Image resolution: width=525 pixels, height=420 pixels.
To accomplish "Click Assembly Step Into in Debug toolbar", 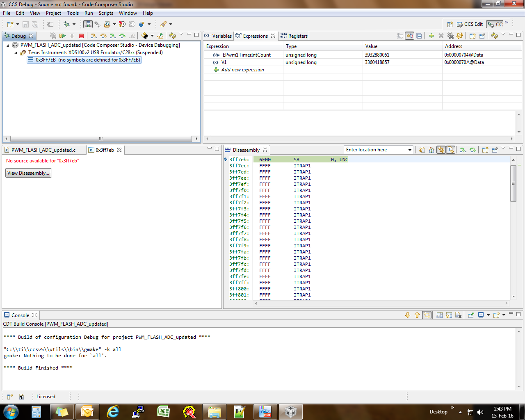I will (x=113, y=36).
